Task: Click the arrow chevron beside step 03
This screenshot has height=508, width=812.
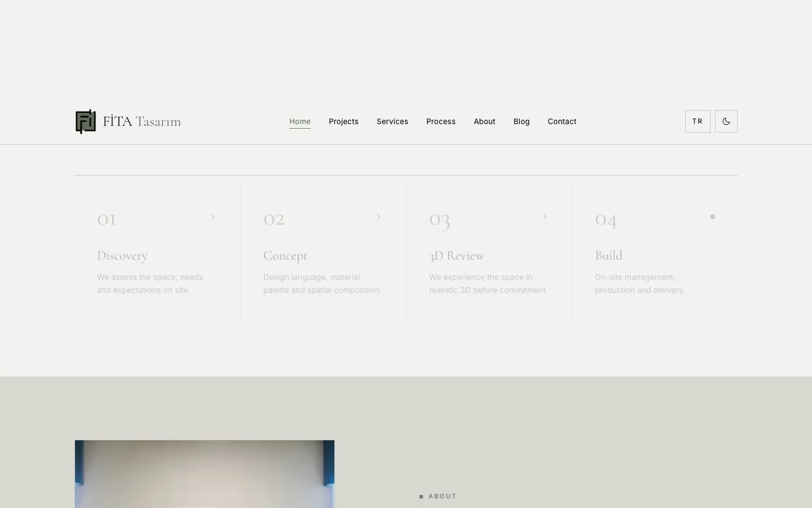Action: tap(545, 217)
